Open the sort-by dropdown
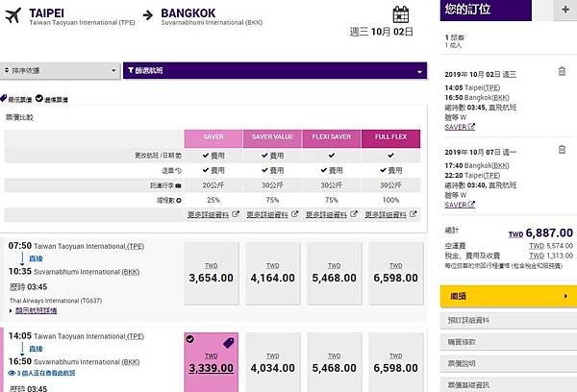Viewport: 577px width, 392px height. tap(61, 70)
